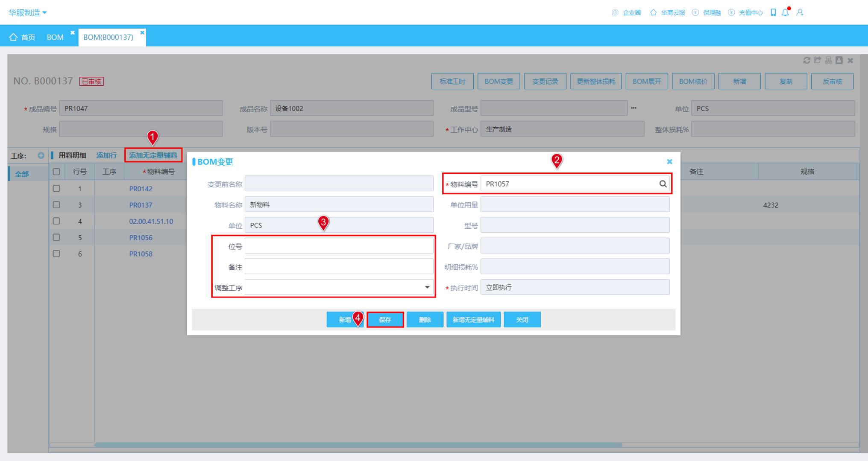Click the 新增无定量辅料 button
This screenshot has width=868, height=461.
click(473, 320)
